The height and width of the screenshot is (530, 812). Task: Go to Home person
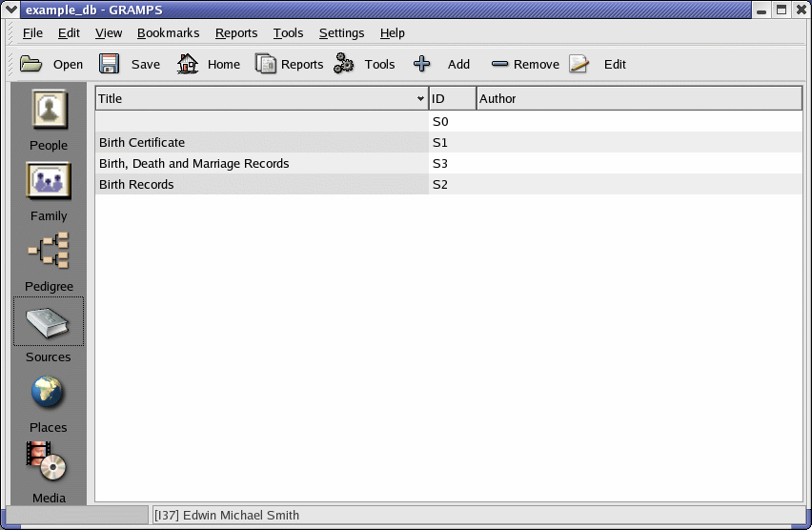pos(188,64)
